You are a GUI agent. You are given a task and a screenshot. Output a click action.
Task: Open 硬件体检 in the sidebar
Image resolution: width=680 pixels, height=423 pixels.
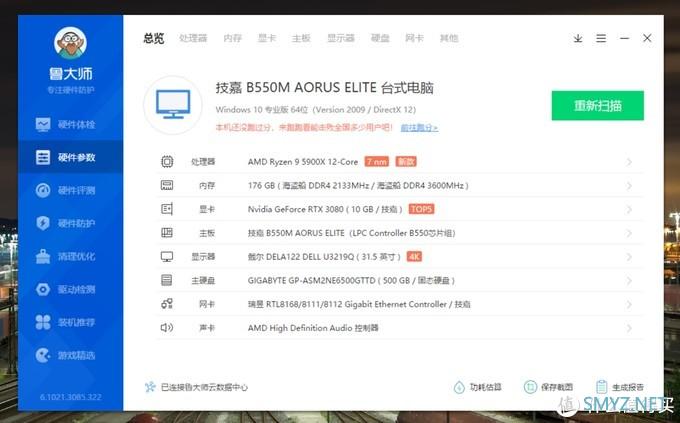[x=70, y=125]
